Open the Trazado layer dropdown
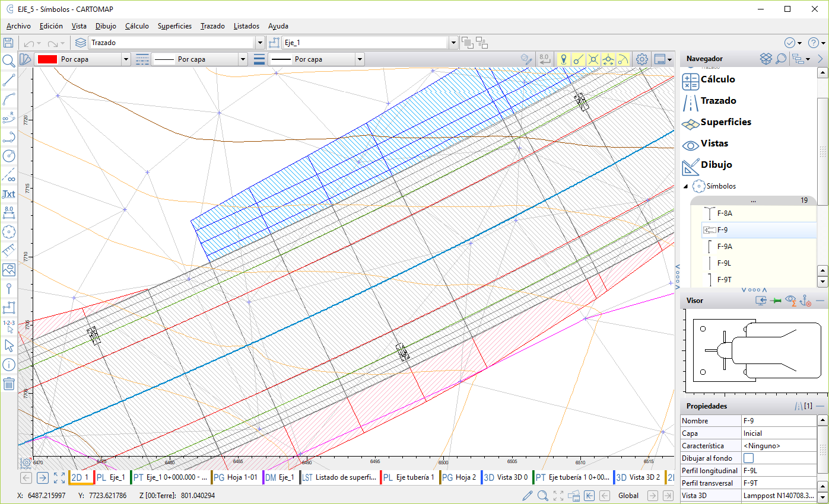829x504 pixels. point(259,43)
